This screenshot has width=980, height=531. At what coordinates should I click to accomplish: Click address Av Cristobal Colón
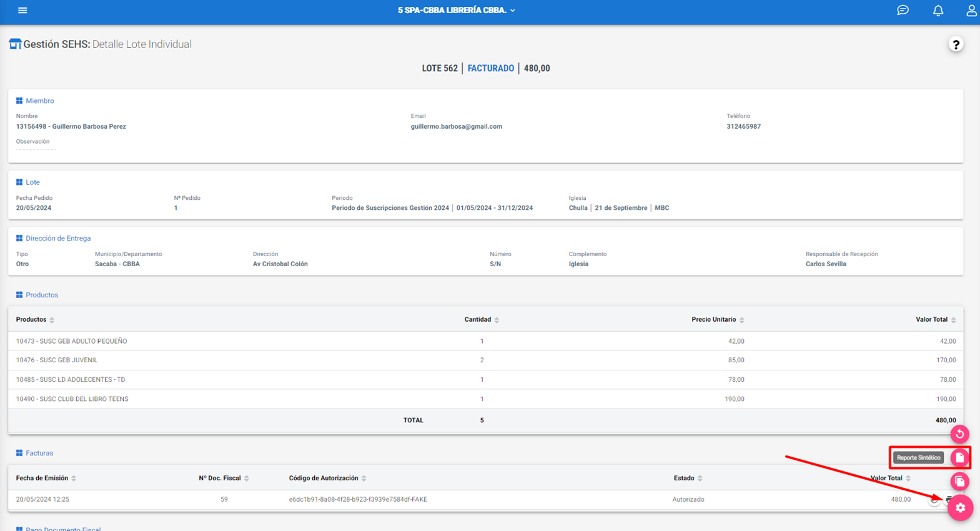280,264
